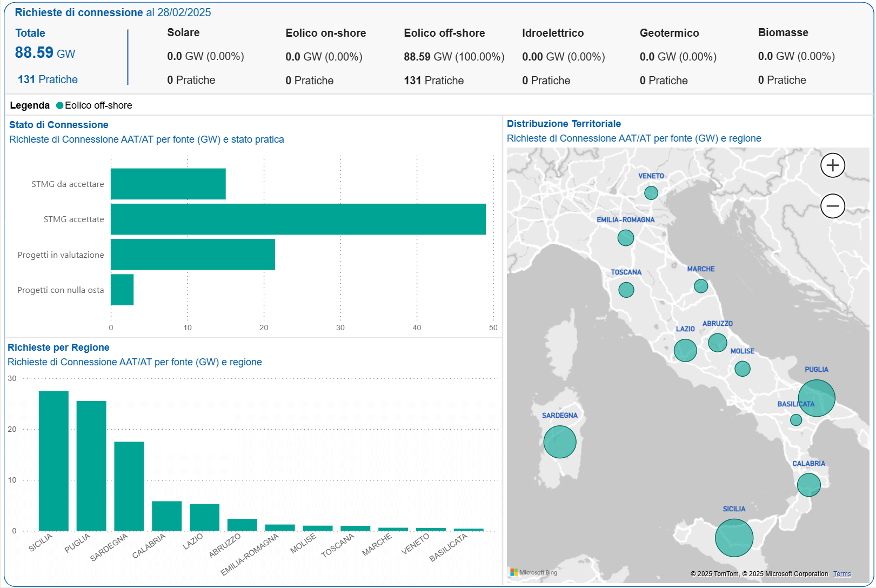Click the Progetti con nulla osta bar
This screenshot has width=876, height=588.
122,290
